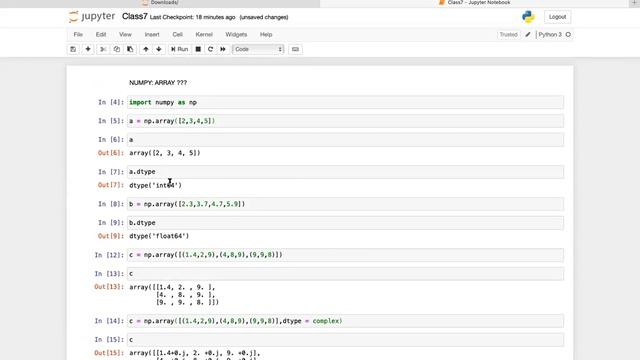Select In [12] cell defining c
This screenshot has width=640, height=360.
tap(345, 255)
